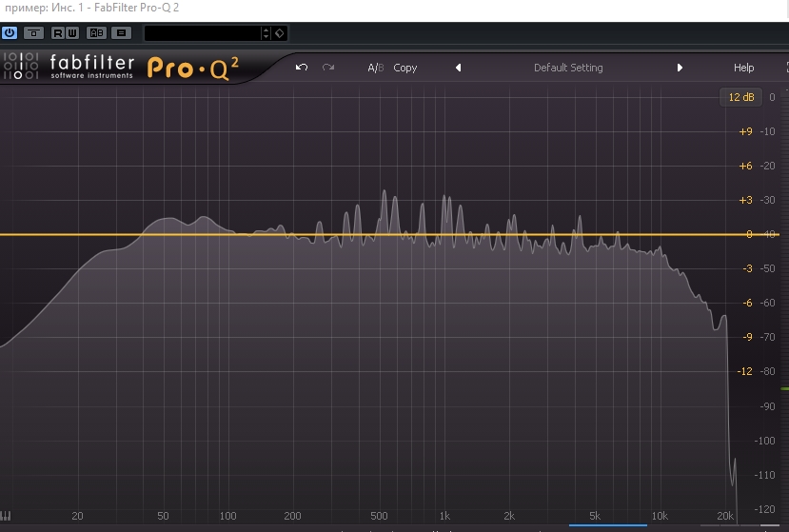Click the '100' frequency label
Viewport: 789px width, 532px height.
coord(227,516)
